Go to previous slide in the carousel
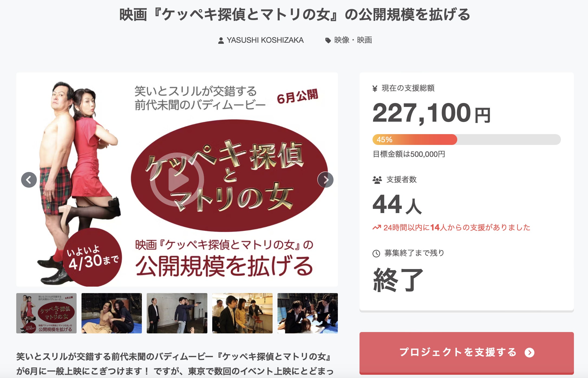588x378 pixels. click(x=29, y=180)
